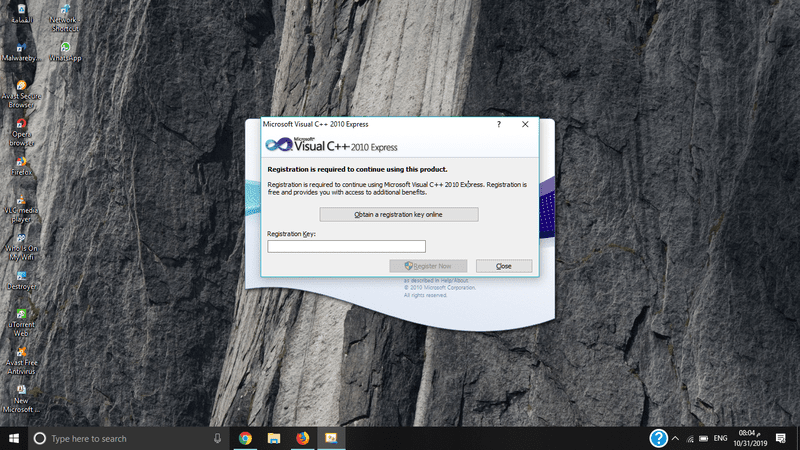Screen dimensions: 800x450
Task: Click the ENG language indicator
Action: [x=720, y=438]
